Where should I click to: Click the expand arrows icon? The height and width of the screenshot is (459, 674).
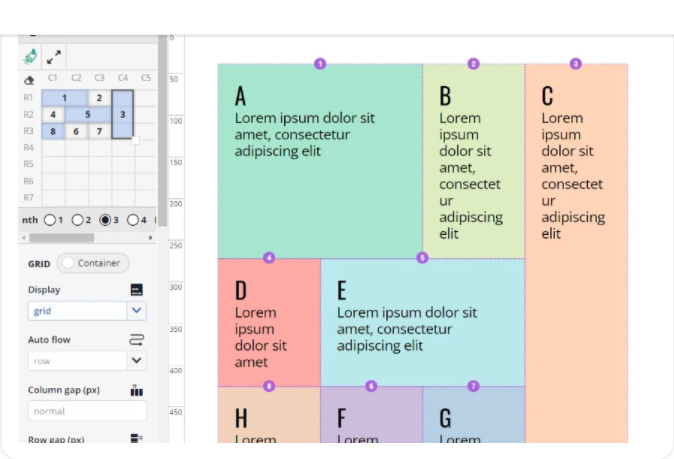tap(54, 57)
